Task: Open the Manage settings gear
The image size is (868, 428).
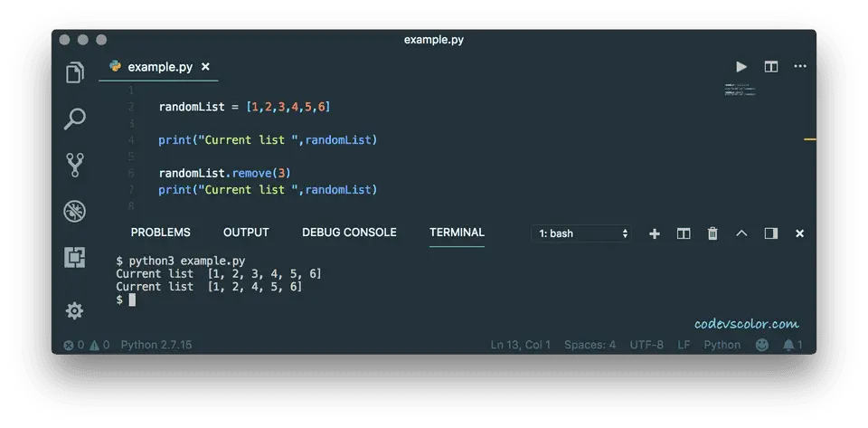Action: click(x=74, y=310)
